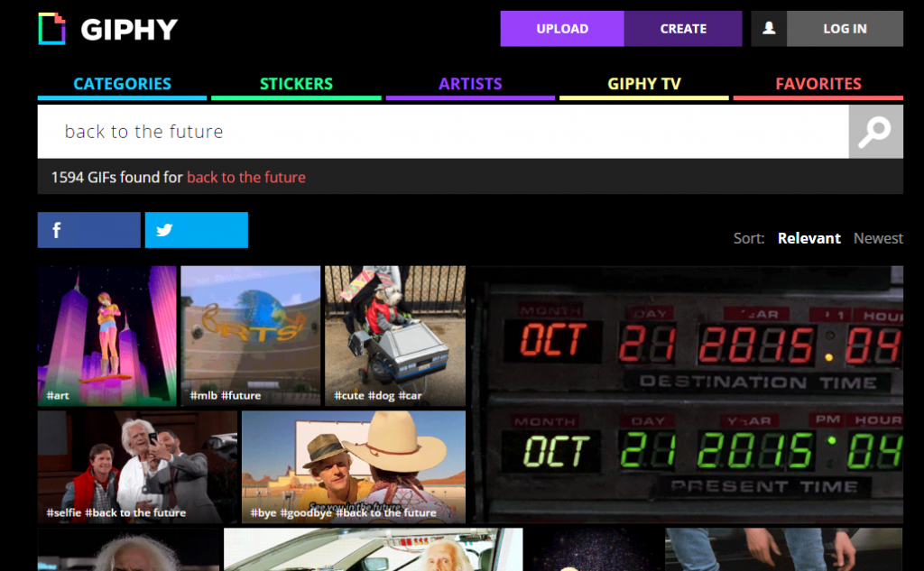Image resolution: width=924 pixels, height=571 pixels.
Task: Open the #art hoverboard GIF
Action: tap(107, 336)
